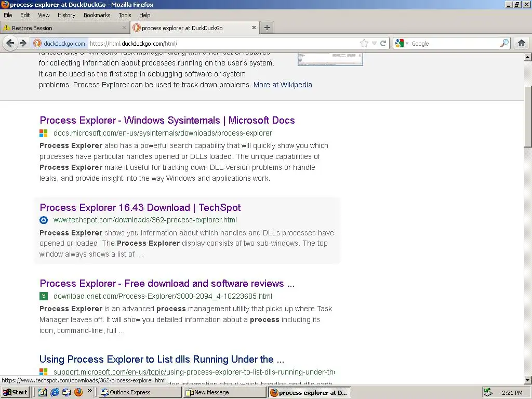The width and height of the screenshot is (532, 399).
Task: Bookmark this page with the star icon
Action: 364,44
